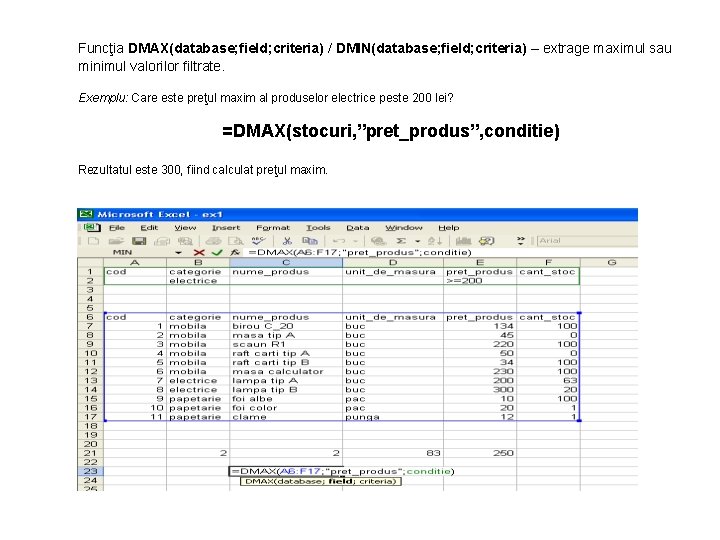Select the result cell showing 250
Viewport: 720px width, 540px height.
click(x=480, y=453)
